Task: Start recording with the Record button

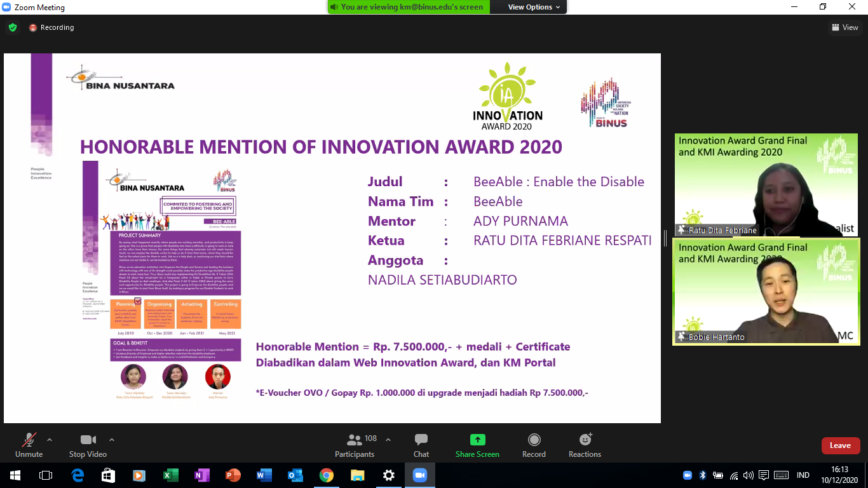Action: pyautogui.click(x=534, y=445)
